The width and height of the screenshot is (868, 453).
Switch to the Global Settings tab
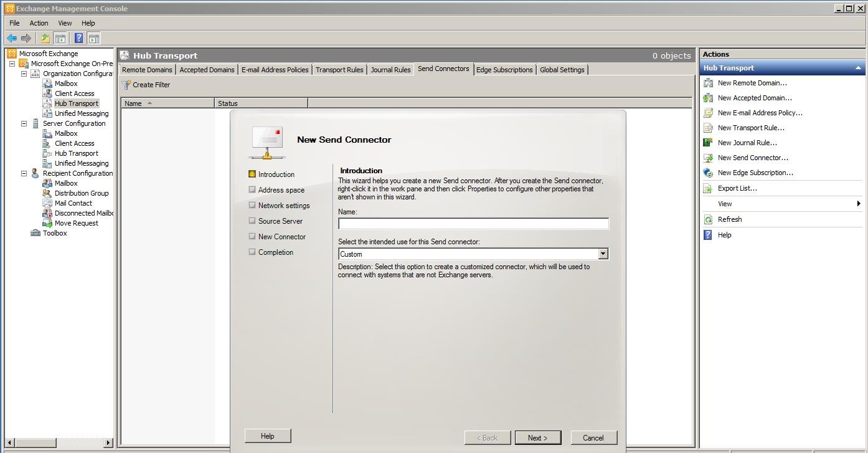(562, 70)
